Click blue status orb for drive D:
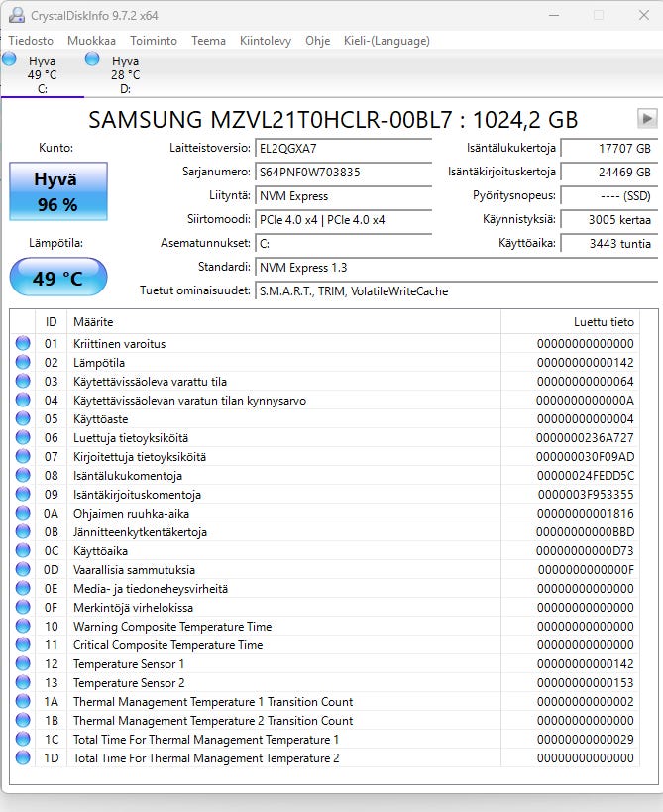 [92, 59]
